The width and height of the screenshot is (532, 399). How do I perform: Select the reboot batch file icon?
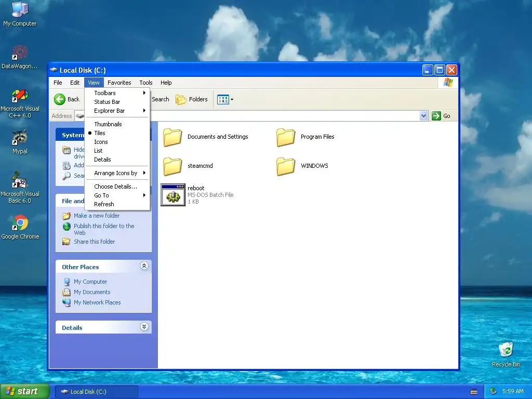173,195
